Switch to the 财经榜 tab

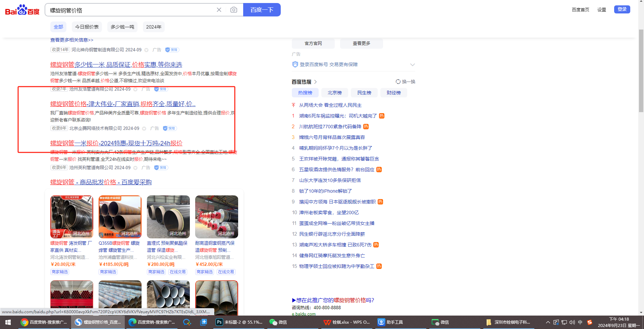[393, 93]
